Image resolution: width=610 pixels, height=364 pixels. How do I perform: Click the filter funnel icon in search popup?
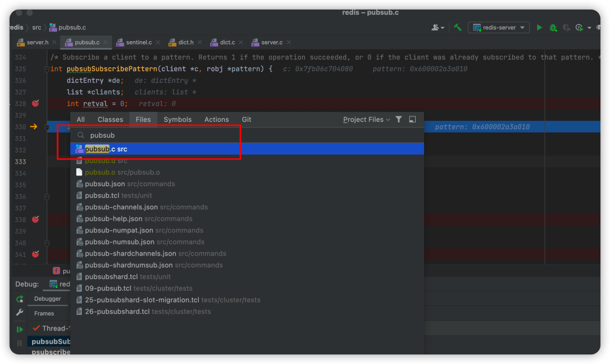[x=399, y=120]
